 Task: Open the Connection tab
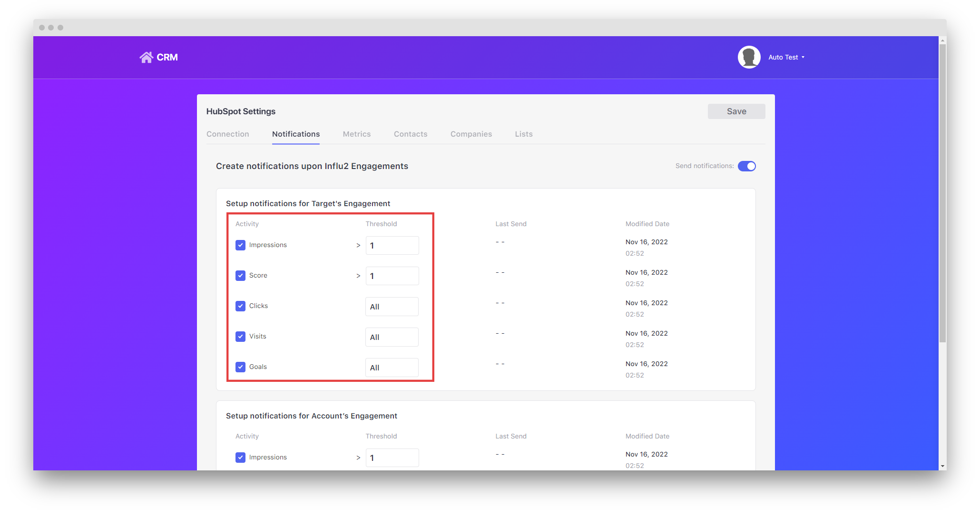pos(227,134)
